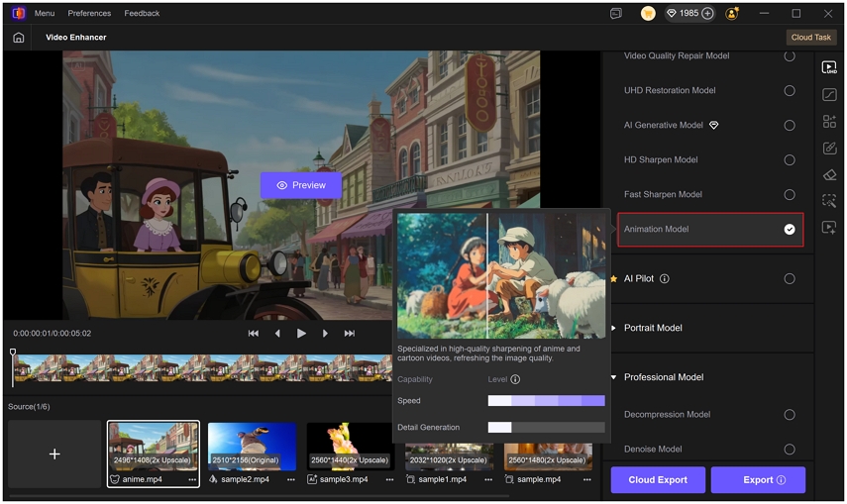Screen dimensions: 847x504
Task: Click the premium diamond beside AI Generative Model
Action: [713, 126]
